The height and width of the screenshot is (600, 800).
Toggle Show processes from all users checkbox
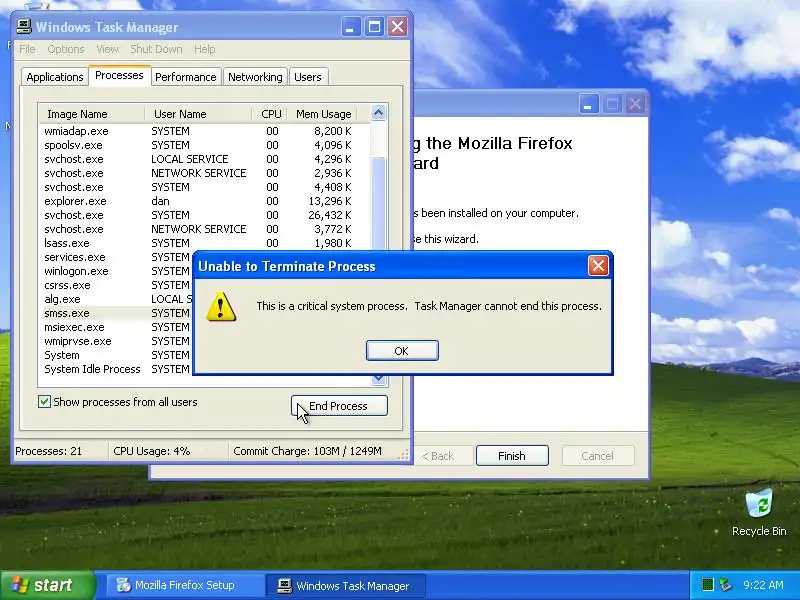pyautogui.click(x=44, y=402)
